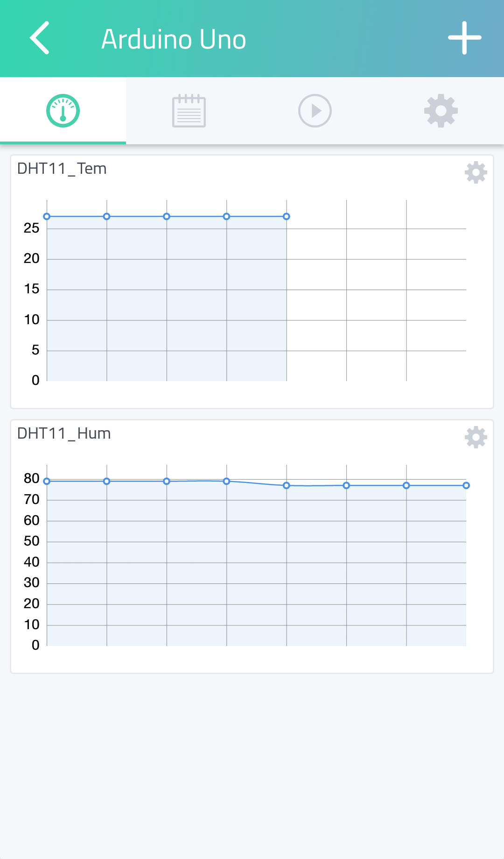
Task: Tap the fifth humidity data point
Action: coord(287,485)
